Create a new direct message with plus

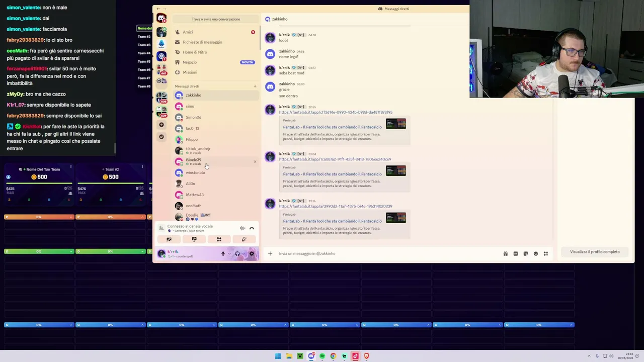coord(255,86)
